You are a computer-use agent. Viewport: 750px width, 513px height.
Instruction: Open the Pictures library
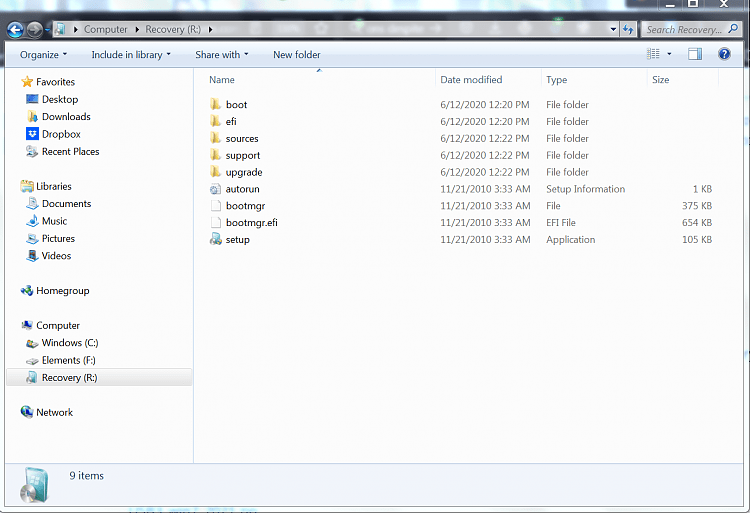tap(58, 239)
